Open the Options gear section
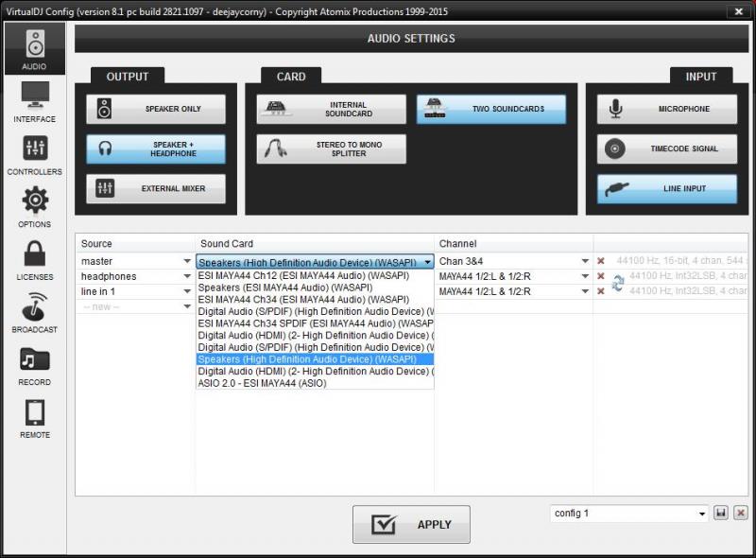Screen dimensions: 756x558 pyautogui.click(x=34, y=207)
